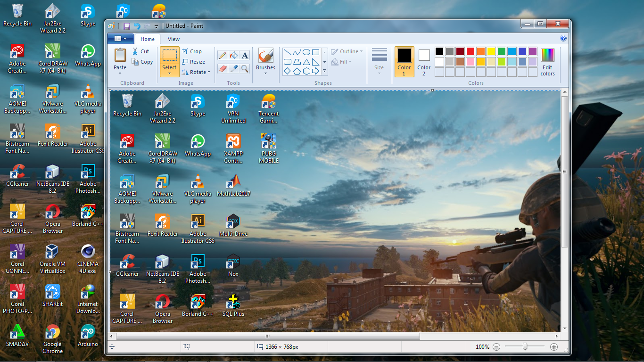Screen dimensions: 644x362
Task: Click the Zoom in plus button
Action: pyautogui.click(x=554, y=347)
